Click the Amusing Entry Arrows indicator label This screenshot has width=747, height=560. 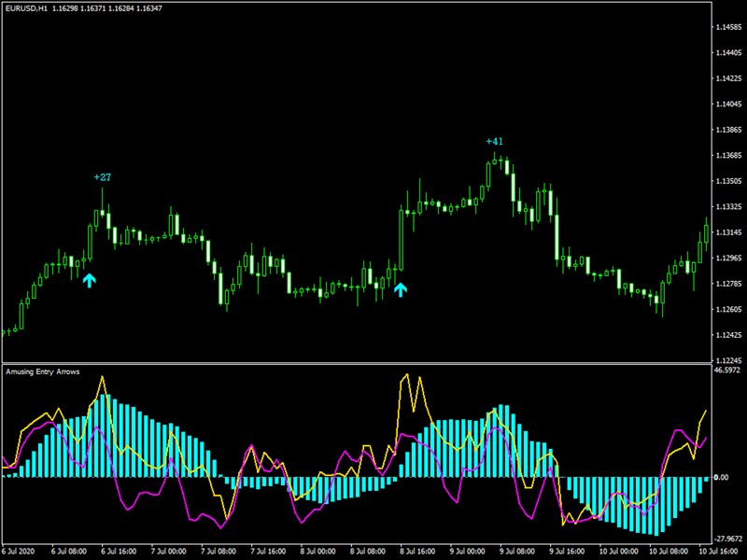(43, 371)
